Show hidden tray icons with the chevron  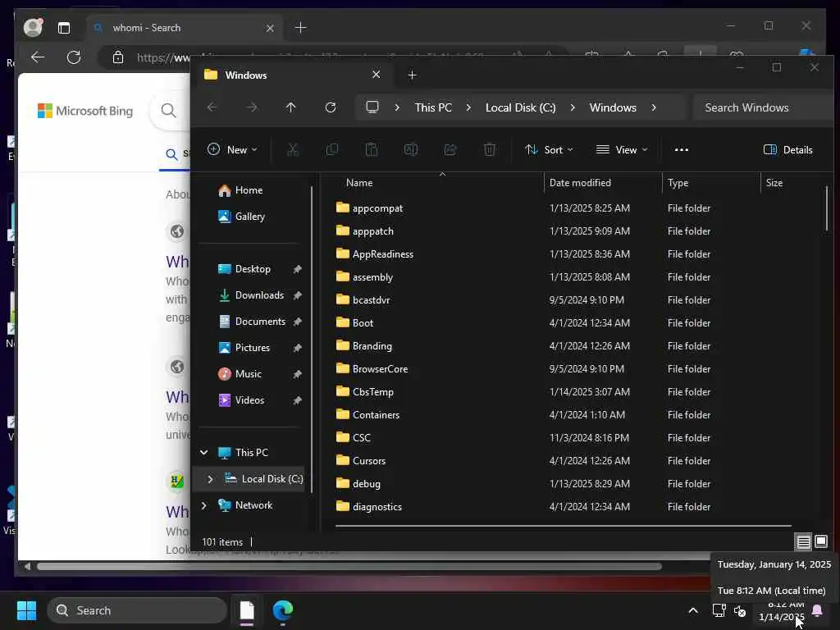pyautogui.click(x=693, y=610)
